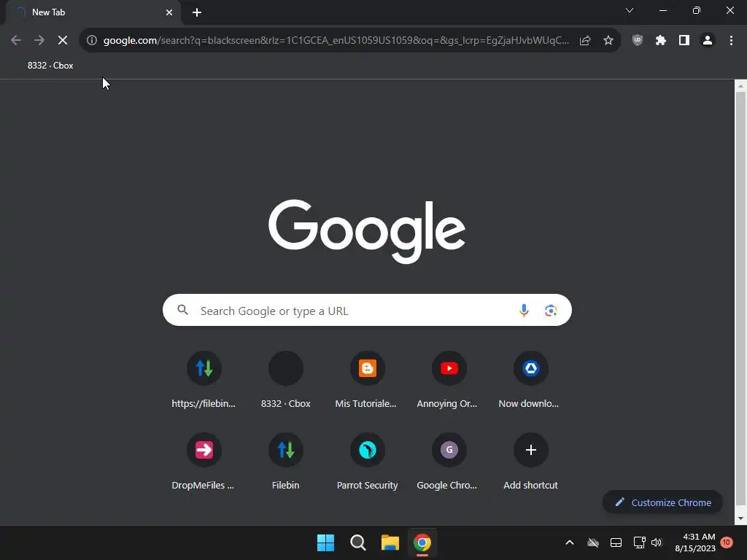Click Chrome icon in taskbar
The height and width of the screenshot is (560, 747).
pyautogui.click(x=422, y=542)
